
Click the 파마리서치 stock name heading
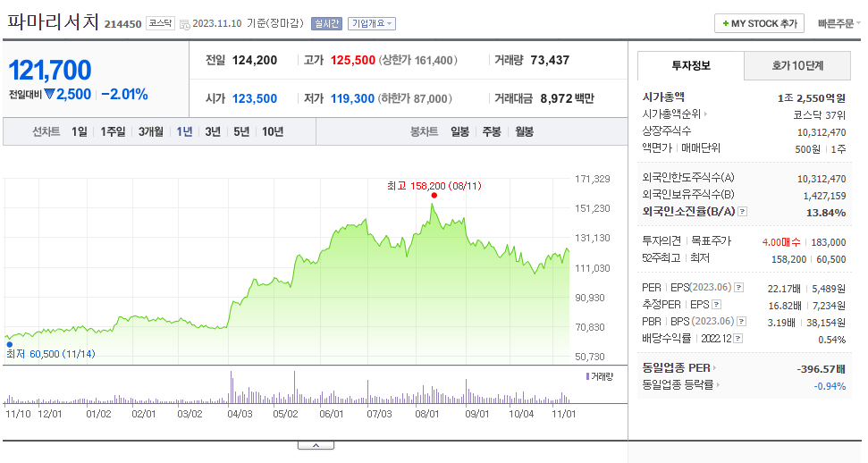[x=53, y=22]
